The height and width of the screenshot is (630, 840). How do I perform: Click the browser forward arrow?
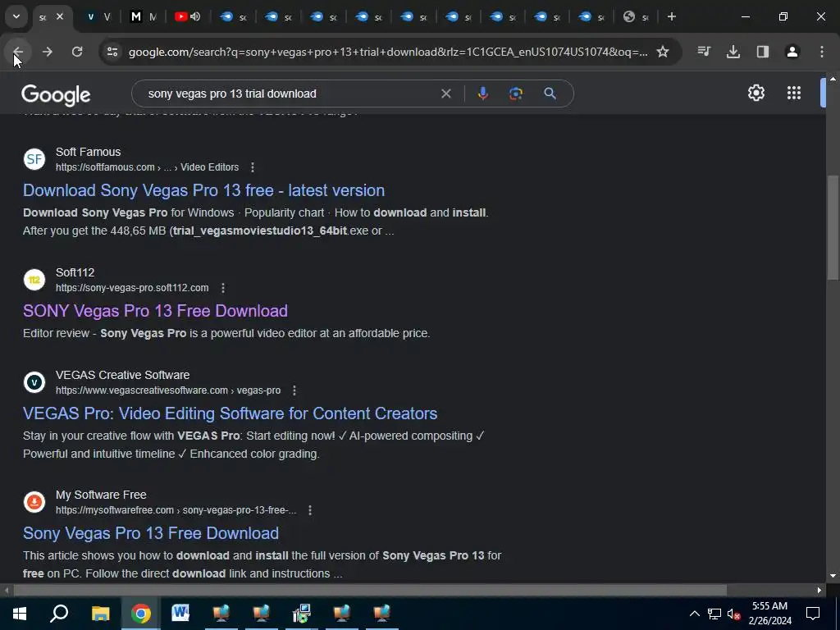(47, 52)
